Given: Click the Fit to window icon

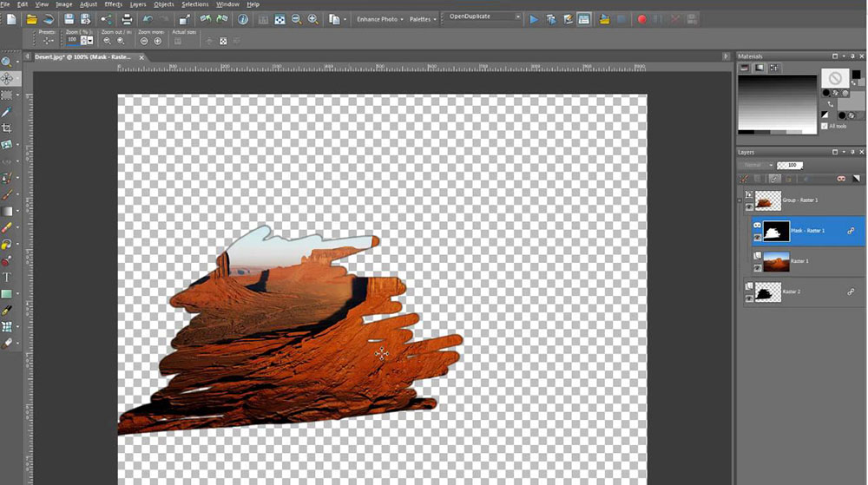Looking at the screenshot, I should pyautogui.click(x=280, y=19).
